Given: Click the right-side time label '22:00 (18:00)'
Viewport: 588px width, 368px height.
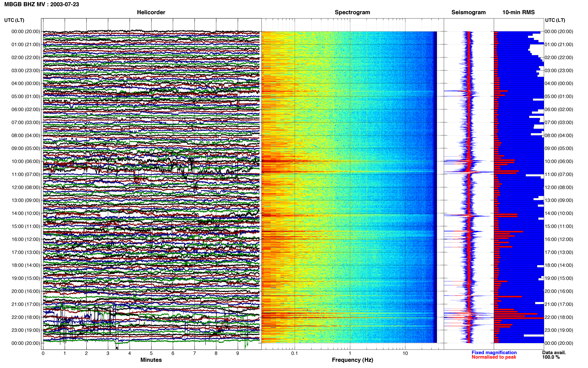Looking at the screenshot, I should click(x=559, y=317).
